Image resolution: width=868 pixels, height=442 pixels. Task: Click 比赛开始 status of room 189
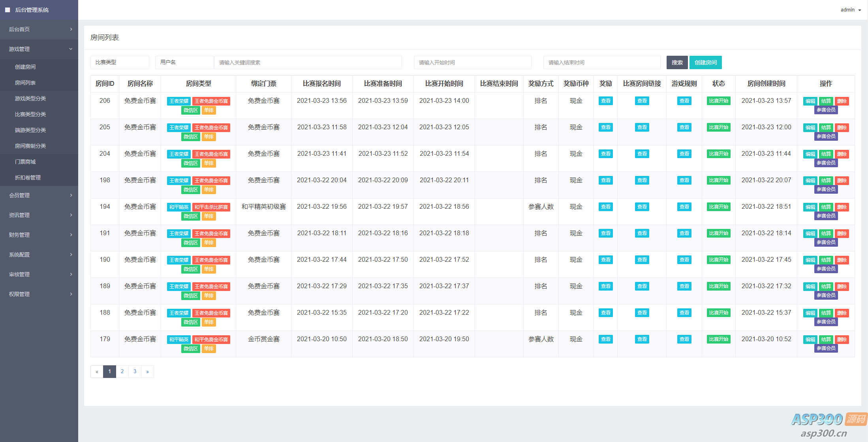pyautogui.click(x=718, y=286)
